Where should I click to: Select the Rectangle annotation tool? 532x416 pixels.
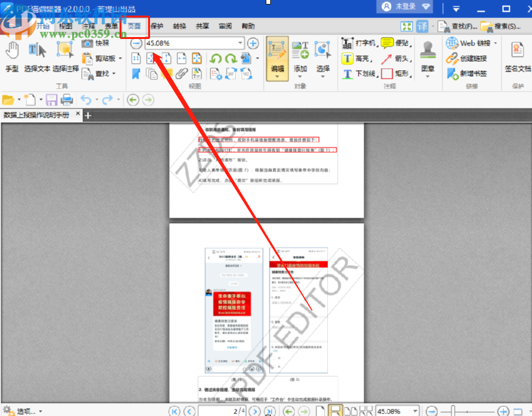(x=396, y=73)
